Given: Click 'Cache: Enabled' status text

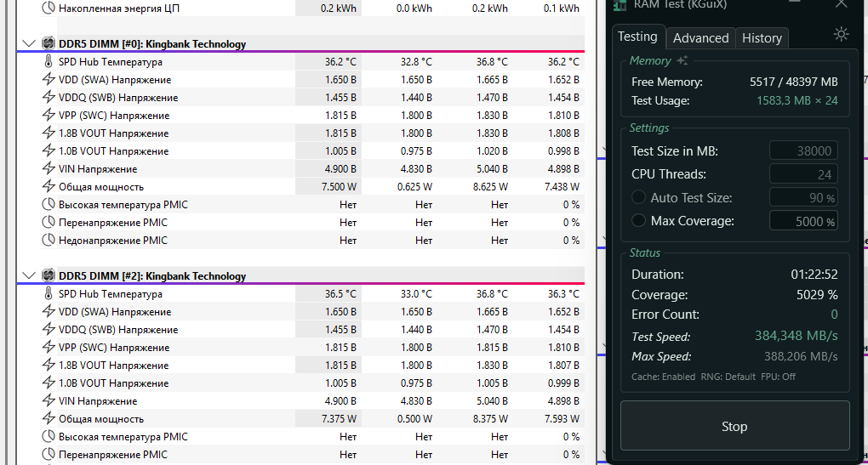Looking at the screenshot, I should 663,377.
